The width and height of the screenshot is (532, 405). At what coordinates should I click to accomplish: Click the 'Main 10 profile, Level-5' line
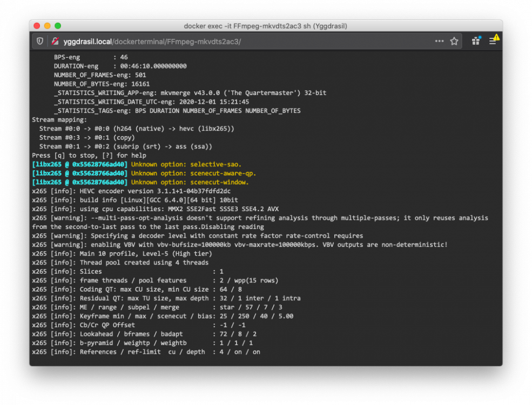click(x=122, y=254)
